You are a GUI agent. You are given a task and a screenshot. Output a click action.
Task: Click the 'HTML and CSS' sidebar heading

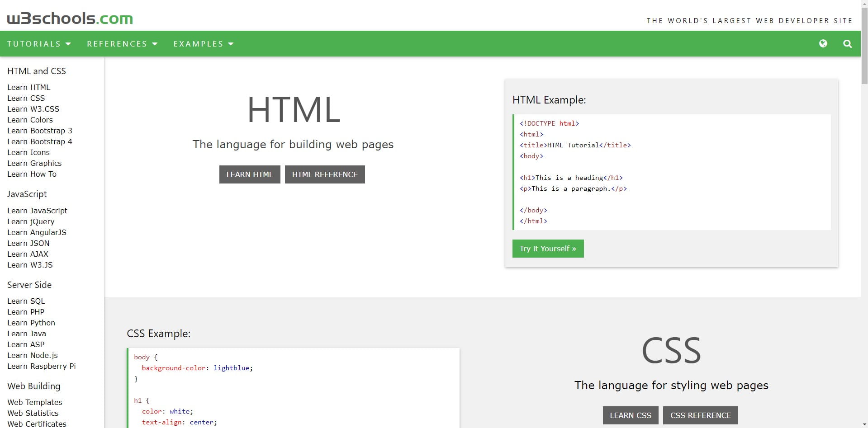pyautogui.click(x=37, y=71)
